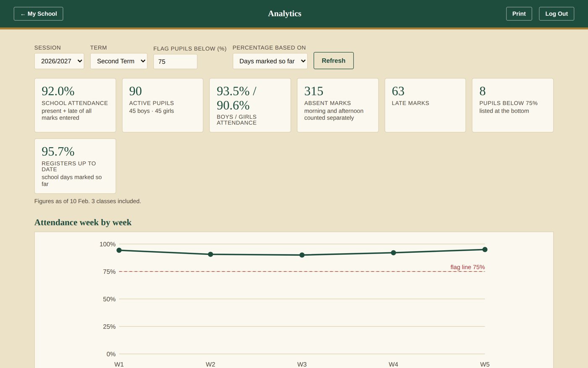Click the W3 x-axis label
The height and width of the screenshot is (368, 588).
[302, 364]
